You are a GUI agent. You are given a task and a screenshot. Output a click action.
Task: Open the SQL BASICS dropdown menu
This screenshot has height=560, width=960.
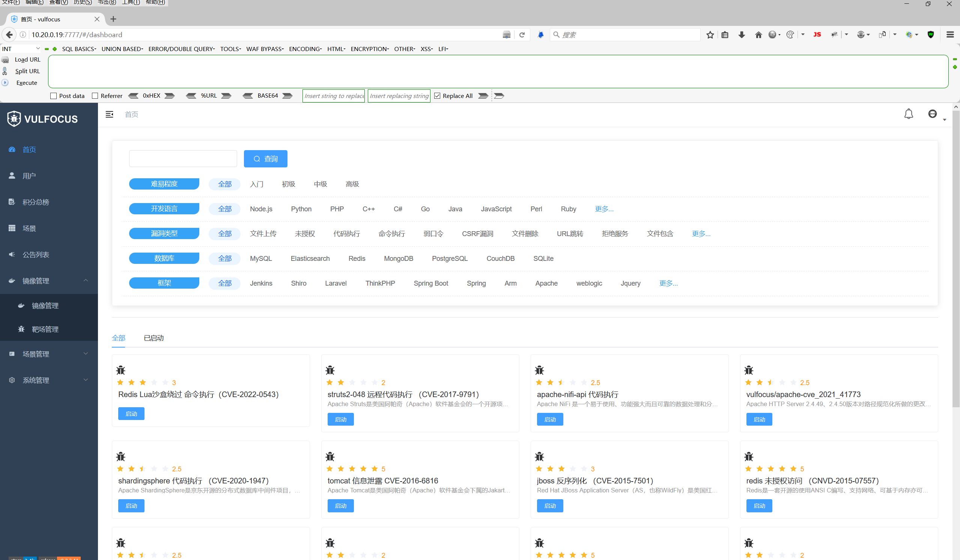pos(79,49)
